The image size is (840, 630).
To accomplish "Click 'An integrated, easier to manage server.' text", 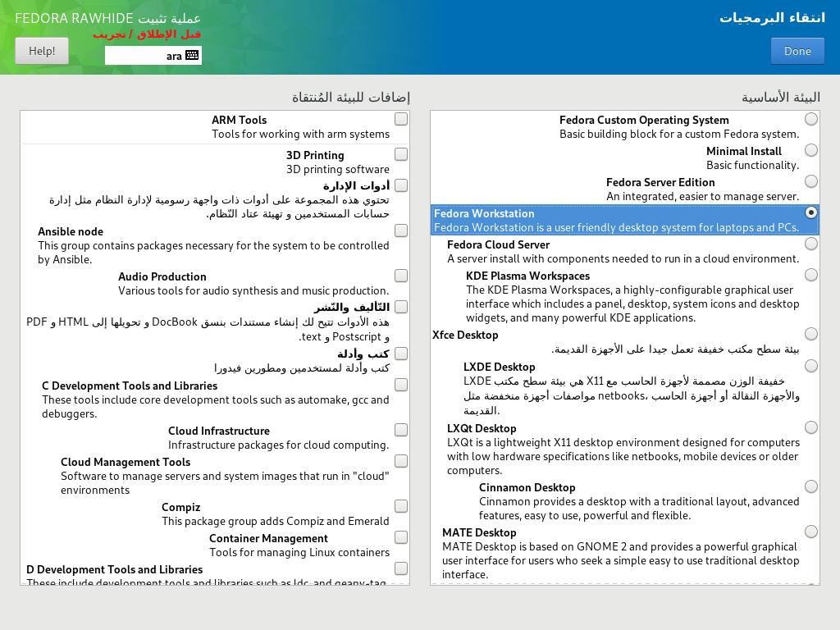I will (702, 196).
